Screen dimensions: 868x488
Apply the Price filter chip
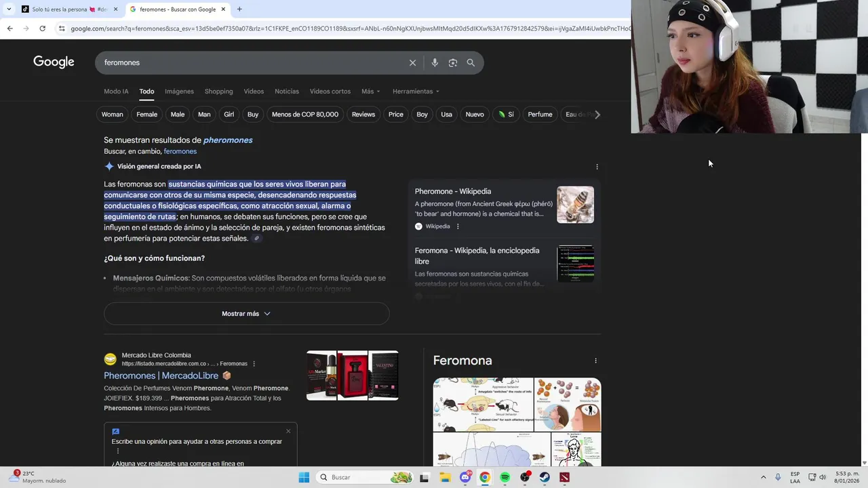point(396,115)
